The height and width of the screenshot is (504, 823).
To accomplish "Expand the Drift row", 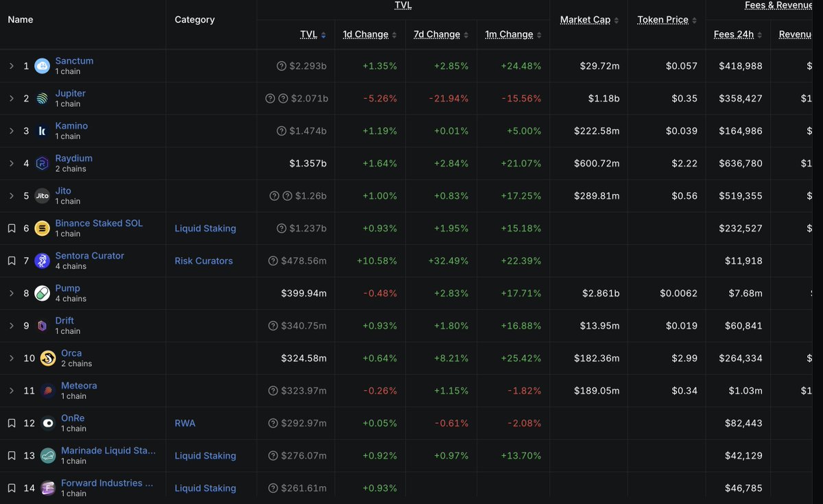I will (x=12, y=326).
